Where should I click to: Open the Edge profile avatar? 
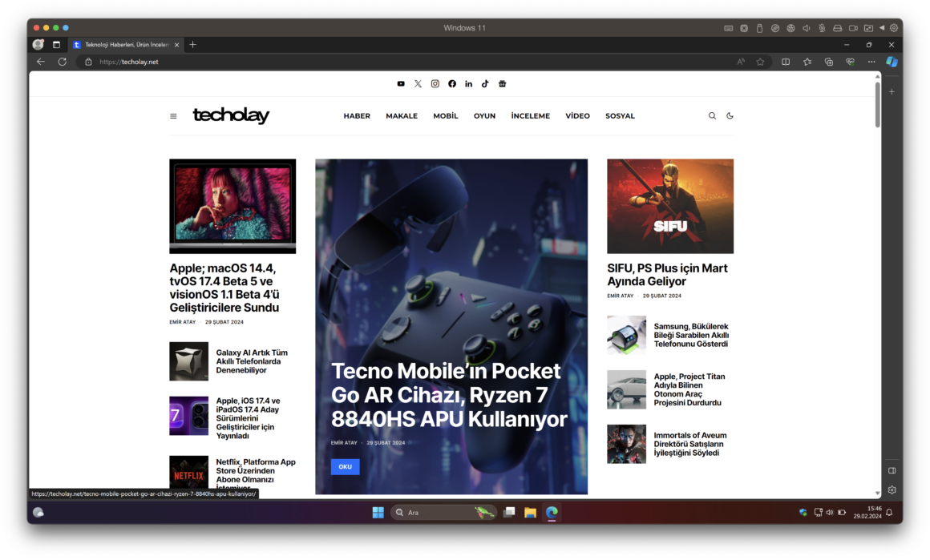(38, 44)
